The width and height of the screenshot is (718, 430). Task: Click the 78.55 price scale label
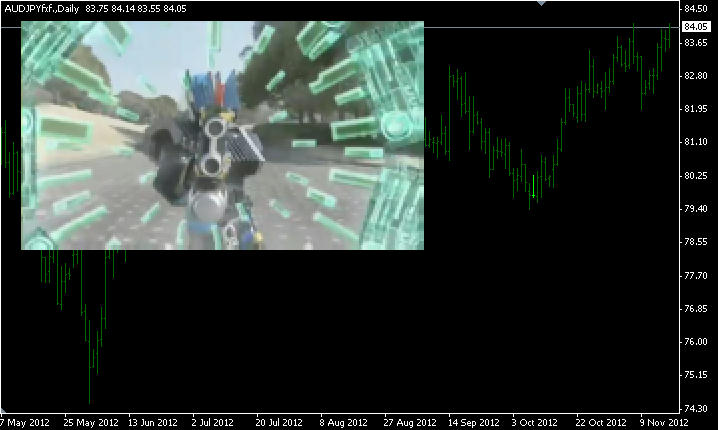(696, 242)
